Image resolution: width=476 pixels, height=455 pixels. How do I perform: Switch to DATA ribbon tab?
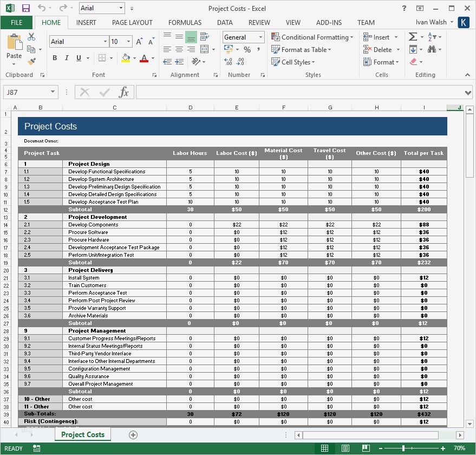225,22
